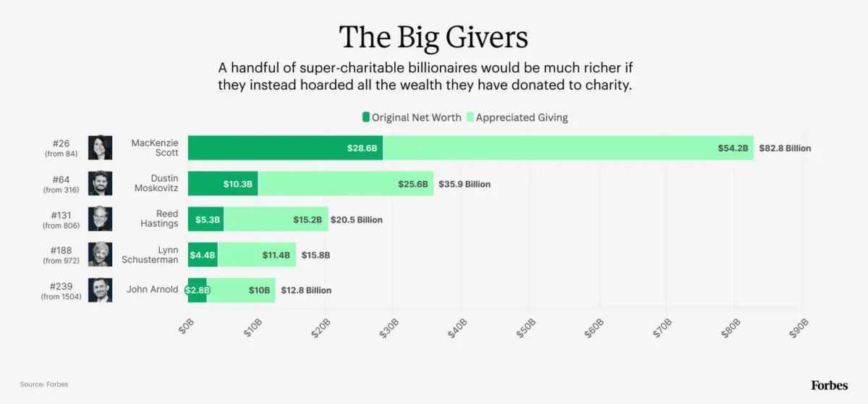The image size is (868, 404).
Task: Click the Forbes logo
Action: (828, 385)
